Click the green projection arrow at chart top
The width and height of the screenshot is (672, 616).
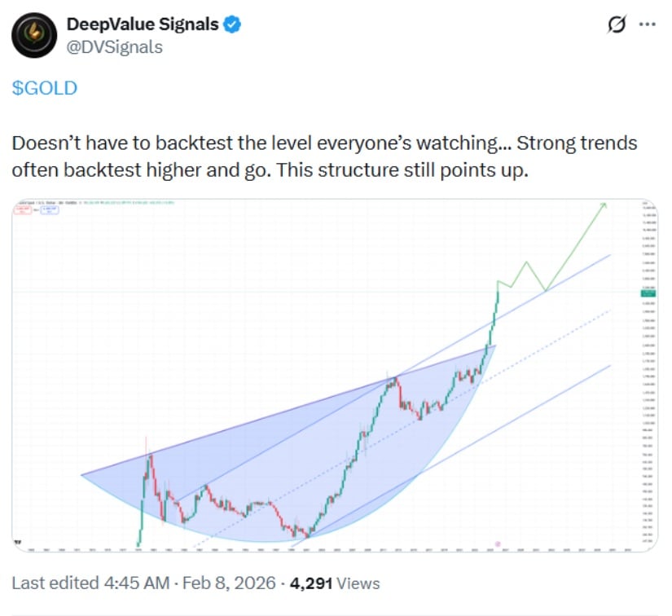[604, 205]
